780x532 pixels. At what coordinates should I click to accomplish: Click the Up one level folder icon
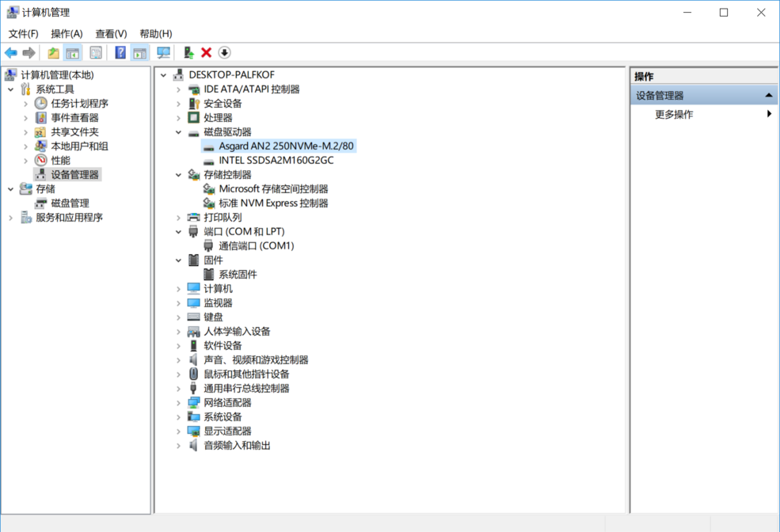click(x=53, y=53)
